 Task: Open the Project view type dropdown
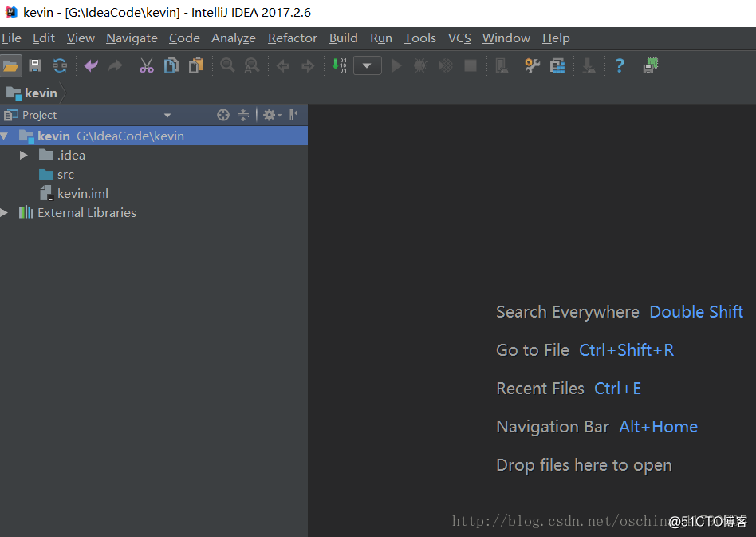pyautogui.click(x=167, y=116)
